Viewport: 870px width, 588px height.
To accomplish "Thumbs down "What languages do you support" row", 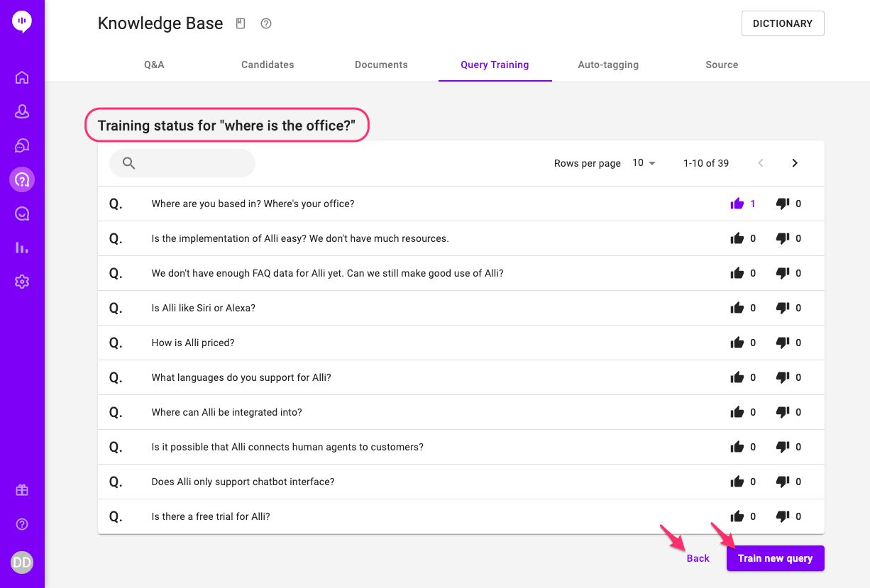I will click(783, 377).
